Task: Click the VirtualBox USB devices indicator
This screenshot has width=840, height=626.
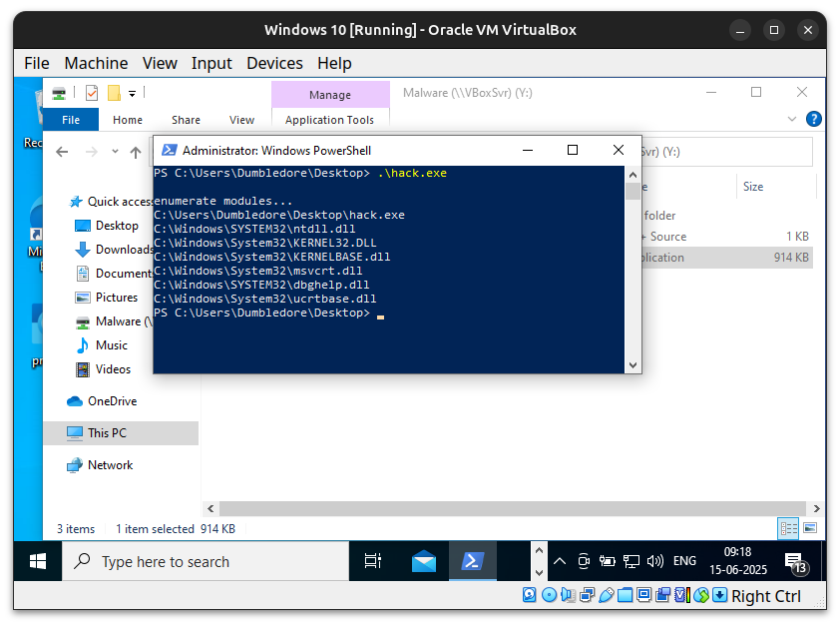Action: [x=606, y=595]
